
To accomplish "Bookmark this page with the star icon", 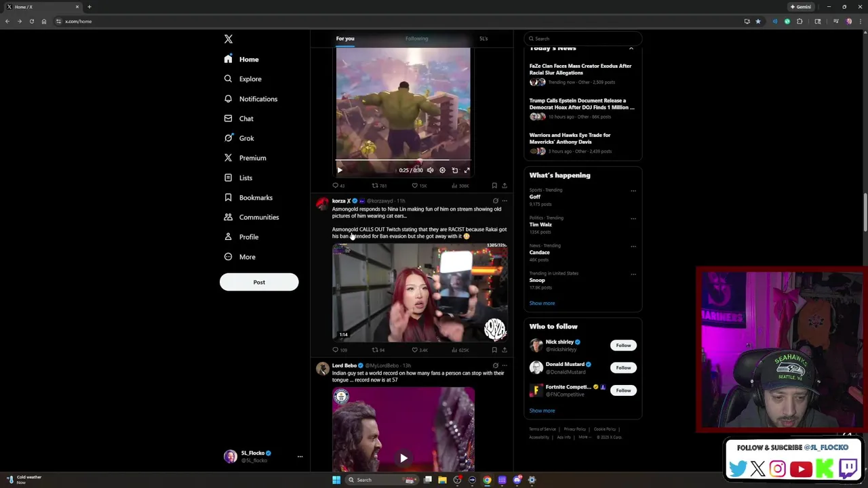I will (758, 21).
